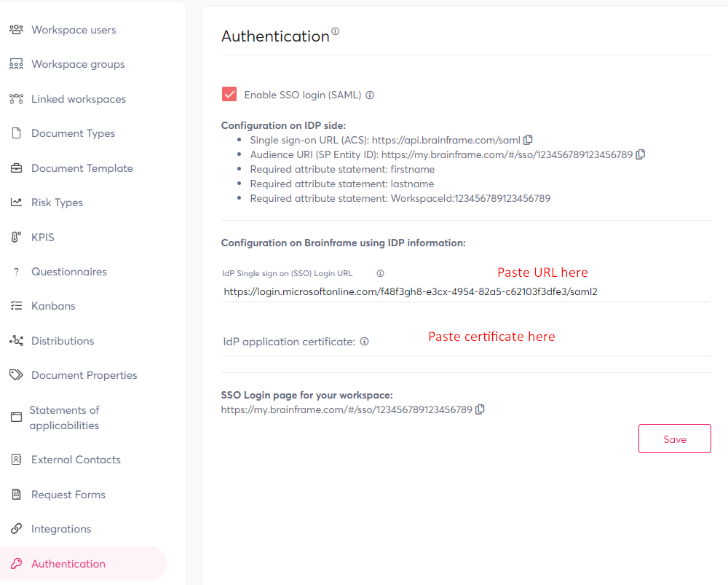Select Risk Types in sidebar
This screenshot has height=585, width=728.
pyautogui.click(x=57, y=203)
